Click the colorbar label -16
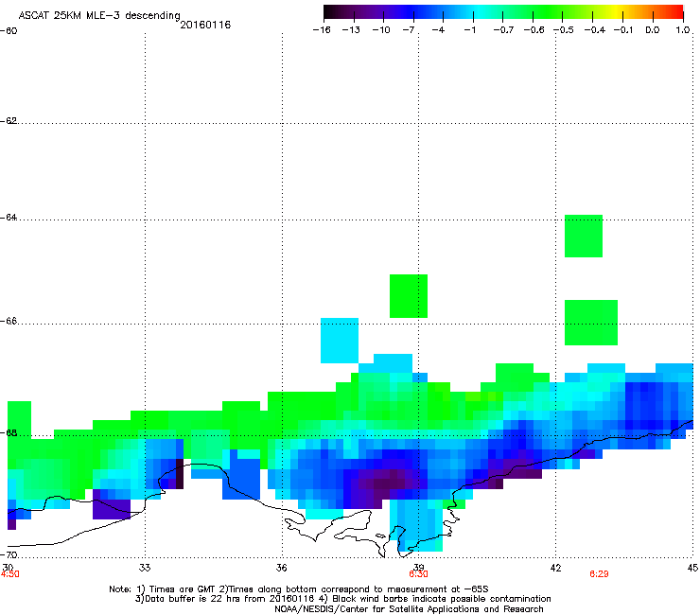Viewport: 700px width, 615px height. (x=322, y=30)
